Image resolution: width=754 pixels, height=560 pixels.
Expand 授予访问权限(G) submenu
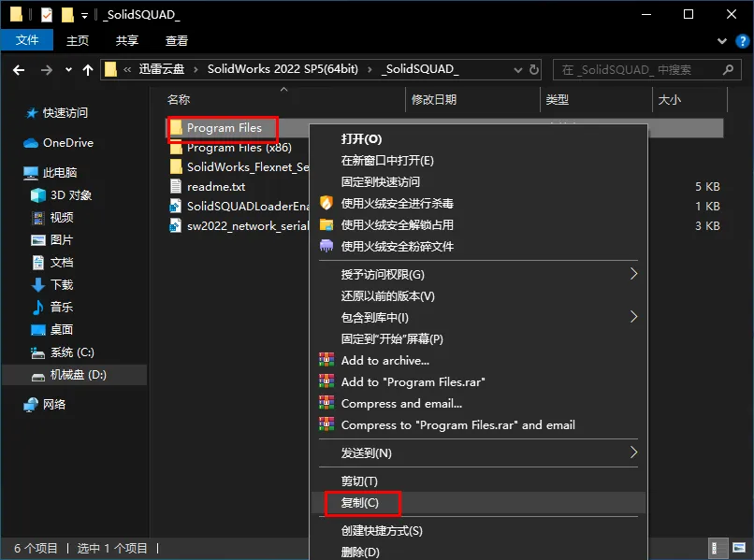[479, 275]
